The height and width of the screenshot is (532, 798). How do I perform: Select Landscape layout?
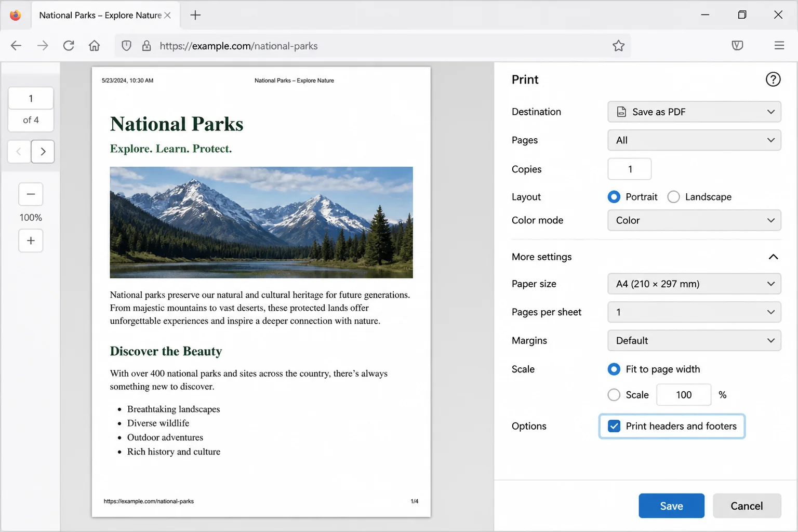tap(673, 197)
